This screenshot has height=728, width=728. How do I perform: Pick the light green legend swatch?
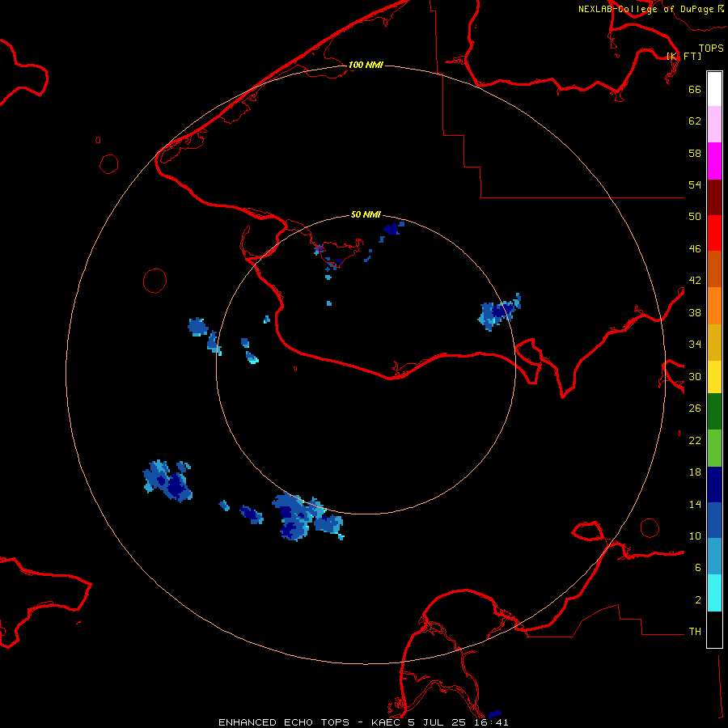point(714,448)
